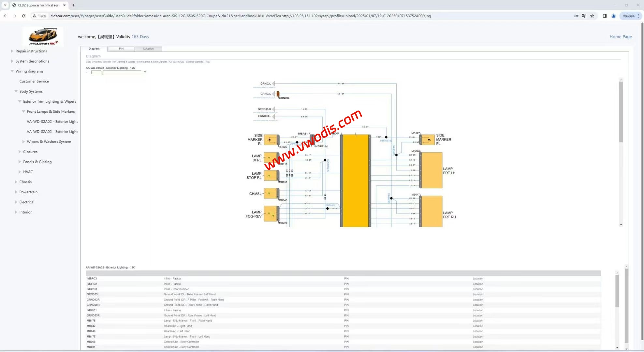Switch to the Location tab

click(x=148, y=49)
